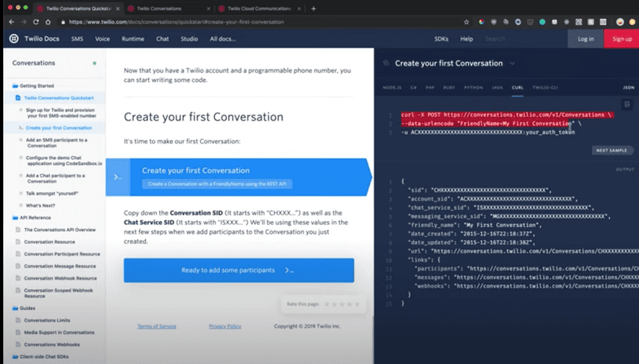Rate this page with the first star
Viewport: 639px width, 364px height.
coord(327,304)
